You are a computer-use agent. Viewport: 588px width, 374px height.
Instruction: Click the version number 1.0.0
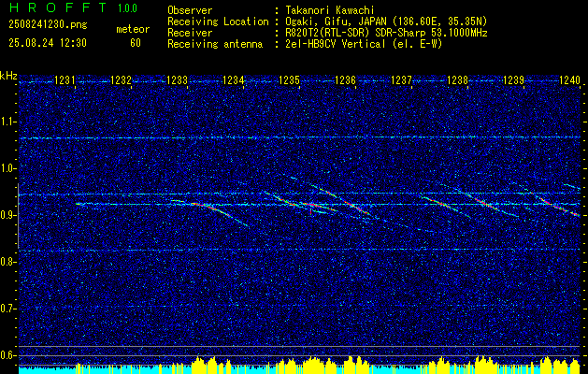point(127,8)
